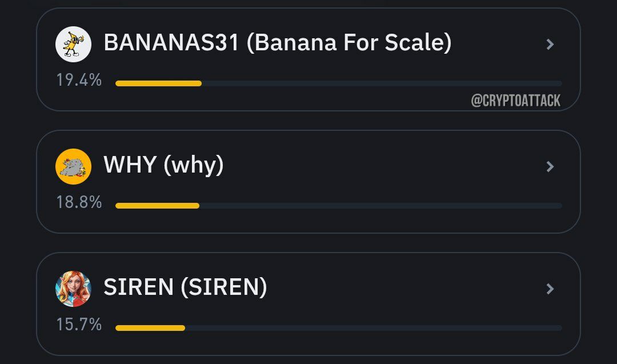Open SIREN (SIREN) using the right chevron
Image resolution: width=617 pixels, height=364 pixels.
(550, 289)
